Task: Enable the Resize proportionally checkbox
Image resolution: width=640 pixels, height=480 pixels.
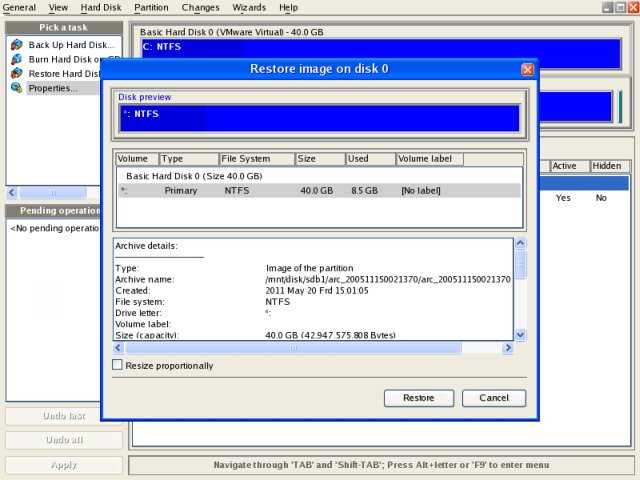Action: pos(118,365)
